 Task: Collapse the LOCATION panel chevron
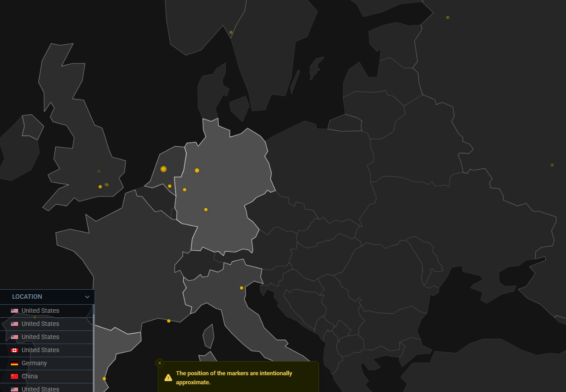[87, 297]
